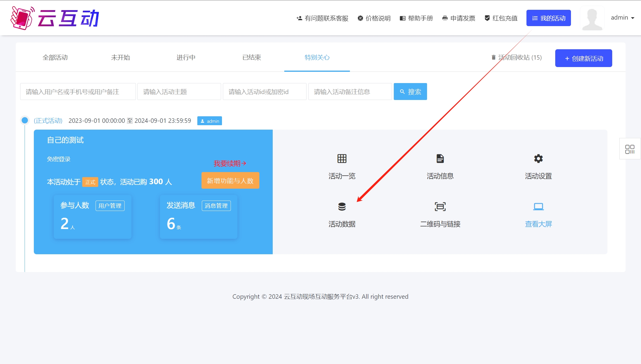Click 新增功能与人数 button
The image size is (641, 364).
point(230,180)
